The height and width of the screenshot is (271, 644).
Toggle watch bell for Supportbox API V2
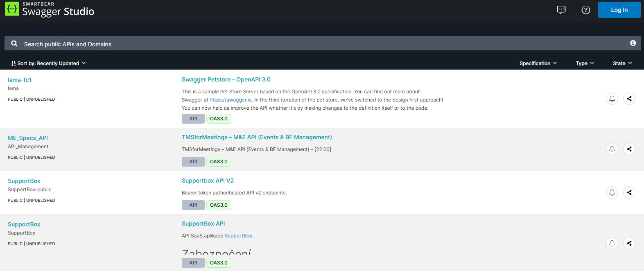612,192
